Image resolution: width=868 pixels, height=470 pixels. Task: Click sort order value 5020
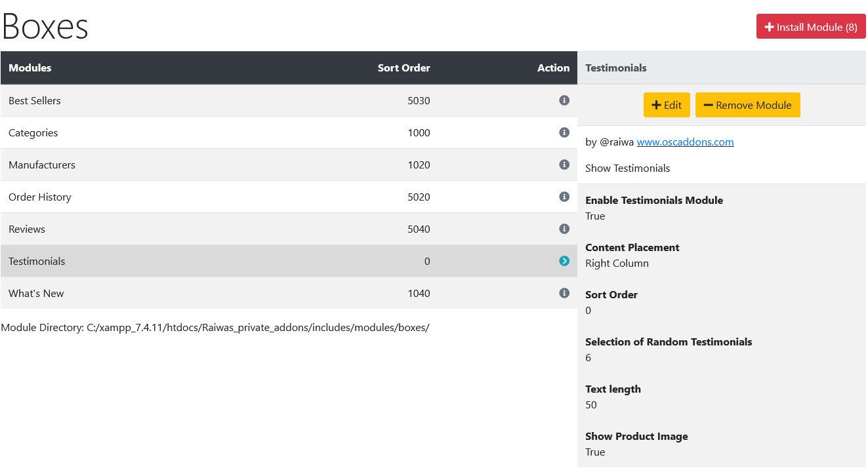[419, 197]
